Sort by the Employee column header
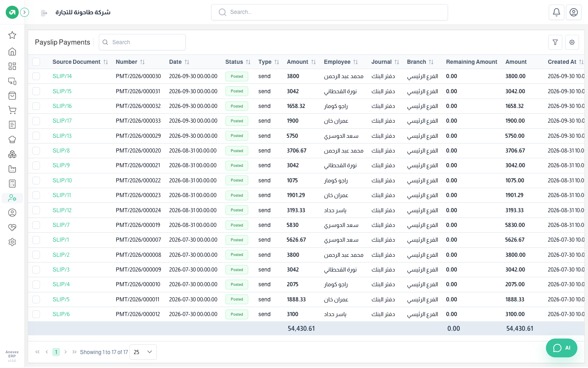 pyautogui.click(x=341, y=62)
